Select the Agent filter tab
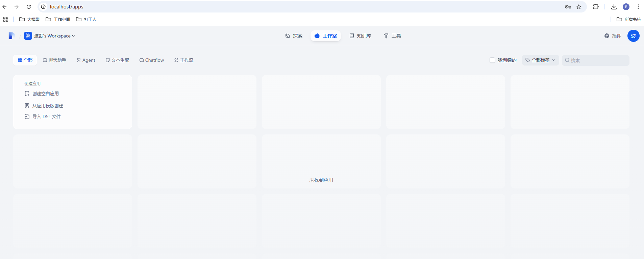This screenshot has width=644, height=259. coord(86,60)
